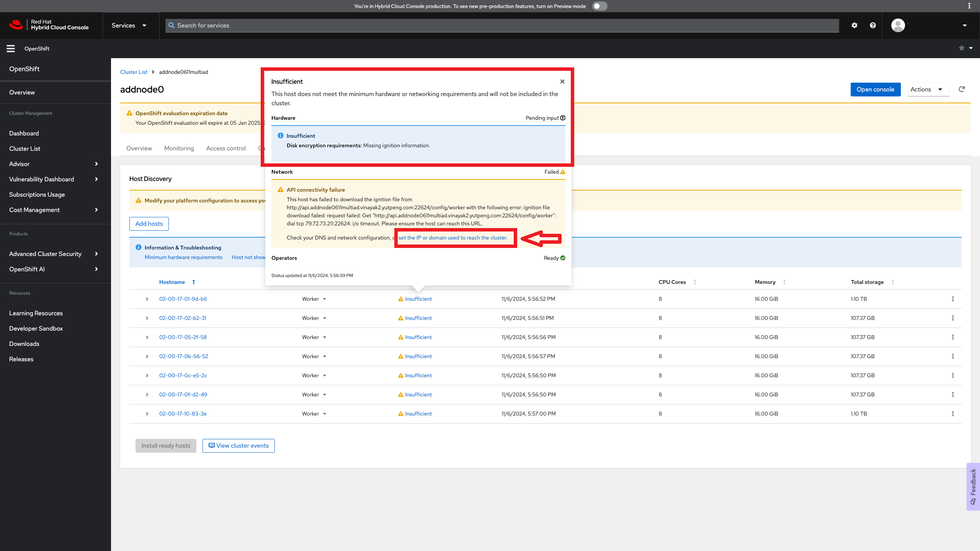Click the Feedback side tab
Viewport: 980px width, 551px height.
click(973, 487)
